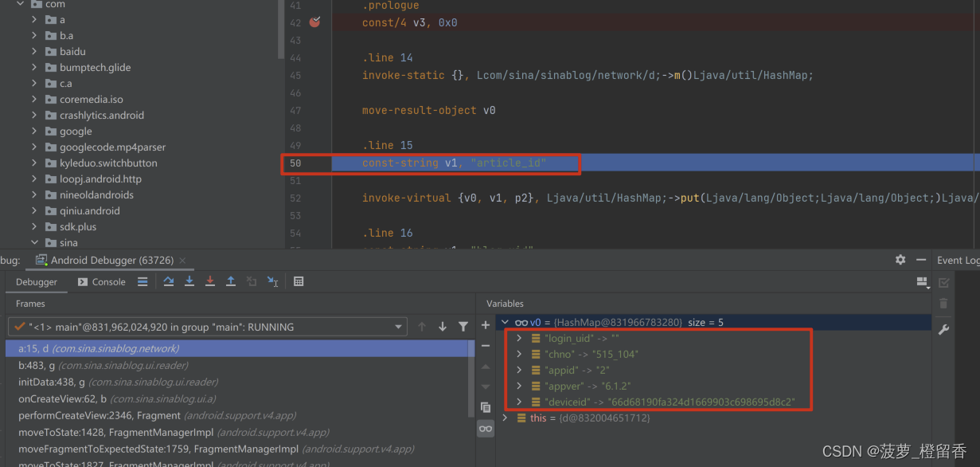Screen dimensions: 980x467
Task: Move watch up with the grey triangle
Action: tap(486, 367)
